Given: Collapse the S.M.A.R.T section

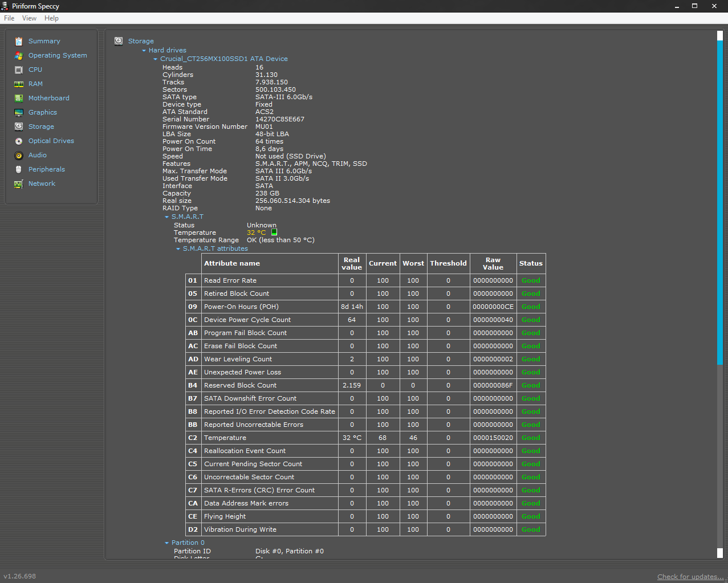Looking at the screenshot, I should [x=167, y=217].
